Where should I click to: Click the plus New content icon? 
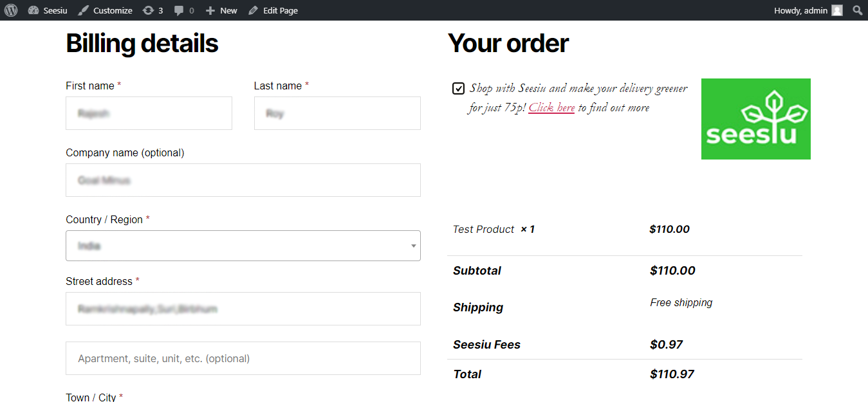210,10
